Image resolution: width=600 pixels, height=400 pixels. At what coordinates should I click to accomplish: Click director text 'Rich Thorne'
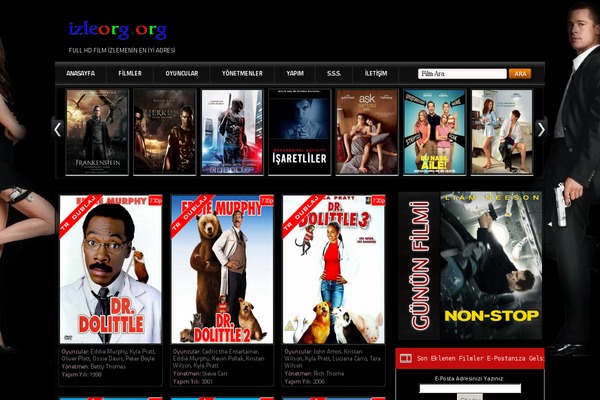point(329,373)
